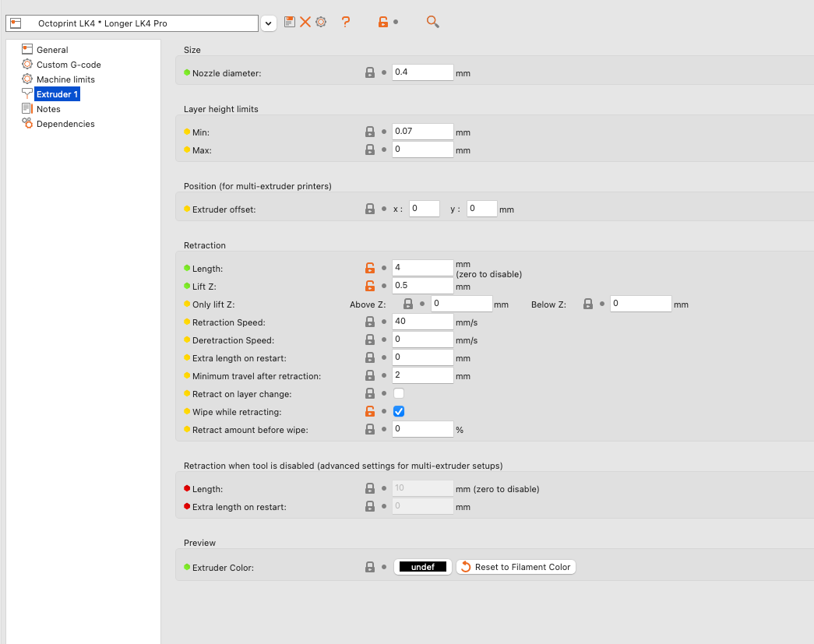The image size is (814, 644).
Task: Click lock icon for Retract amount before wipe
Action: pos(370,429)
